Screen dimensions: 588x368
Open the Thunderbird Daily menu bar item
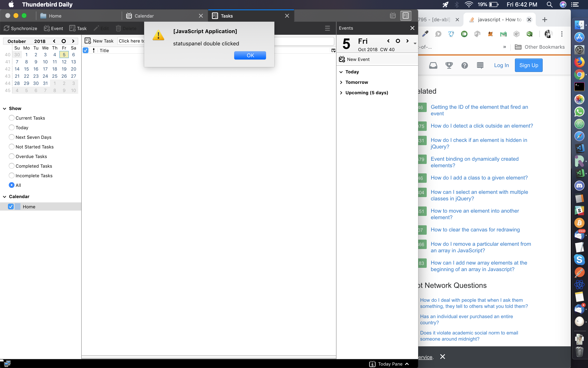47,4
